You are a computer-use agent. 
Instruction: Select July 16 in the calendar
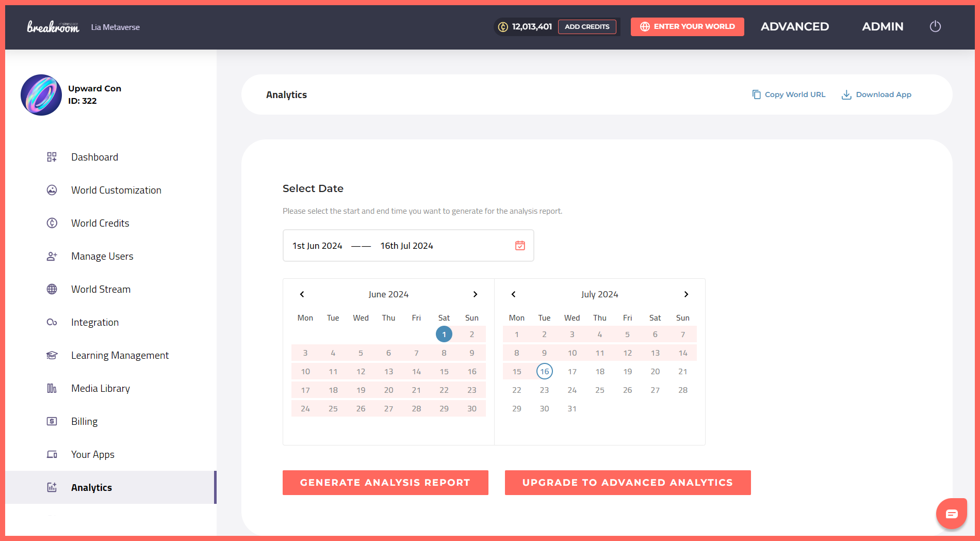(545, 372)
